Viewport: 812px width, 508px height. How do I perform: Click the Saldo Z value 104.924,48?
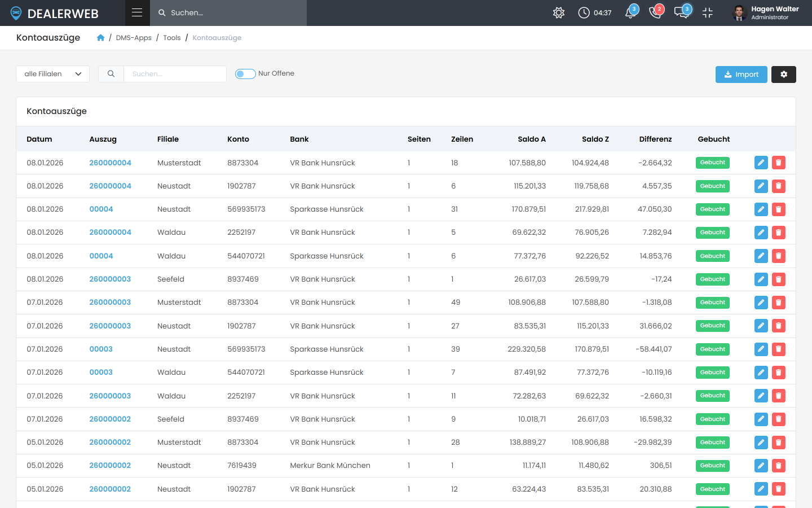(x=590, y=163)
